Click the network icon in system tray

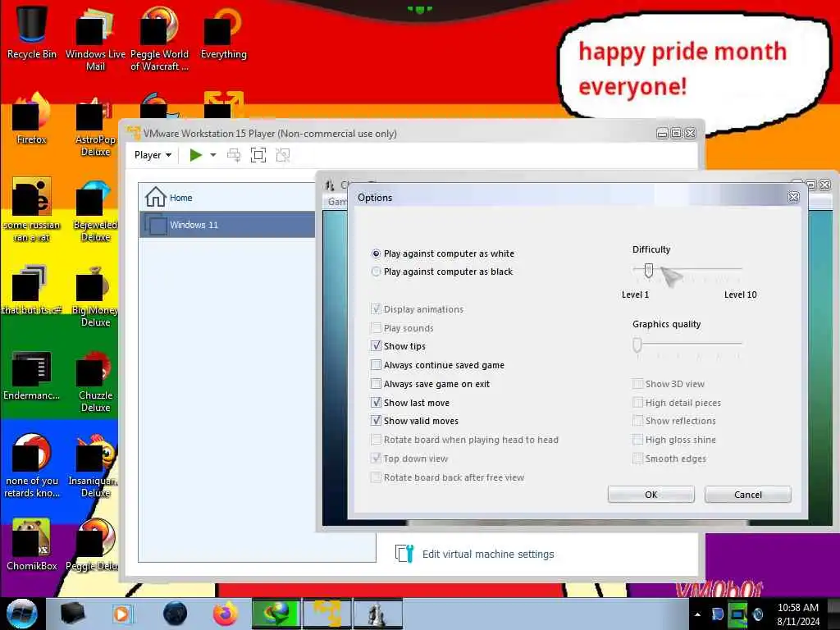(x=738, y=614)
